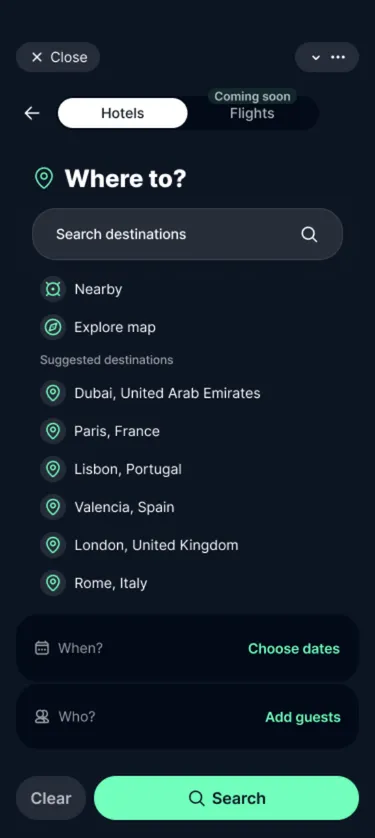Click the back arrow icon
Image resolution: width=375 pixels, height=838 pixels.
tap(32, 113)
